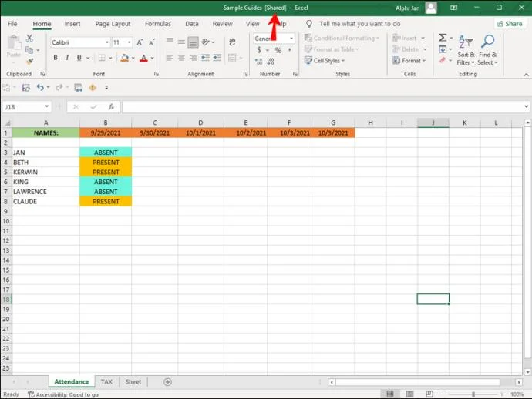Click the Share button

510,24
